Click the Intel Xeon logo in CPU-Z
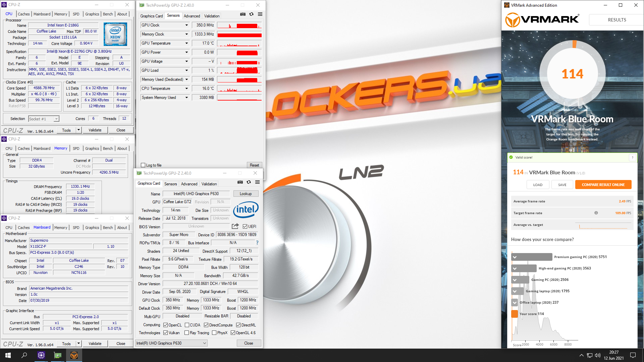 pos(115,34)
